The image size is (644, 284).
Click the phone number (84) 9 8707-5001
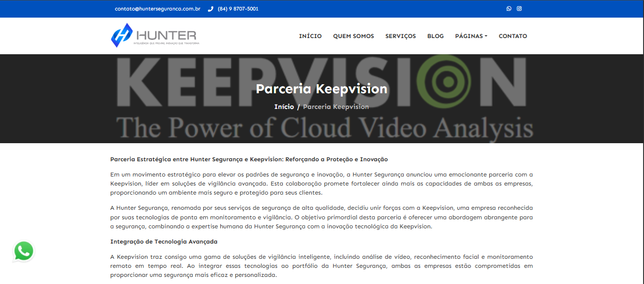tap(238, 9)
